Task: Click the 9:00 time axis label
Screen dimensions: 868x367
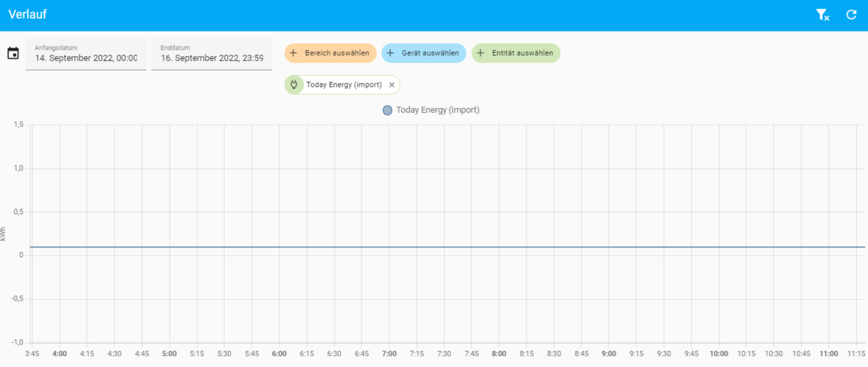Action: 609,354
